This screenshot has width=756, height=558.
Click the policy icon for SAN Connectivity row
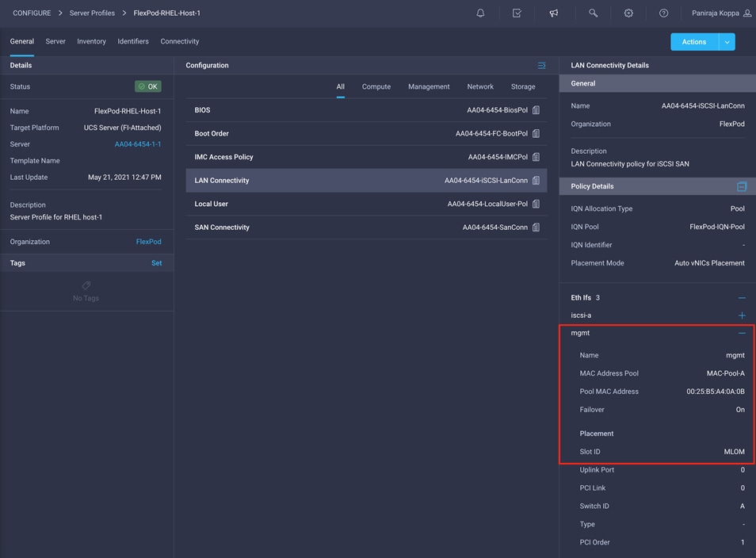point(536,227)
